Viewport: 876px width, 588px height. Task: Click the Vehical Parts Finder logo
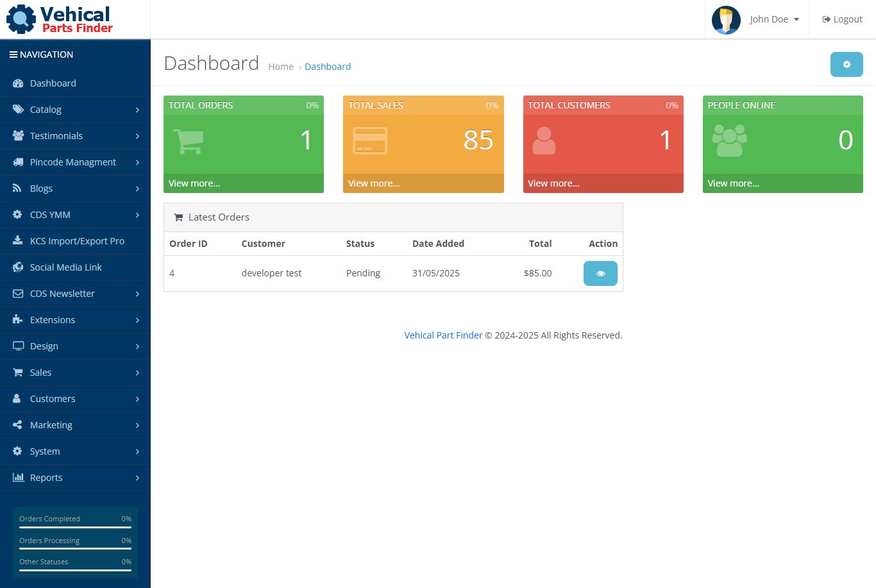60,19
